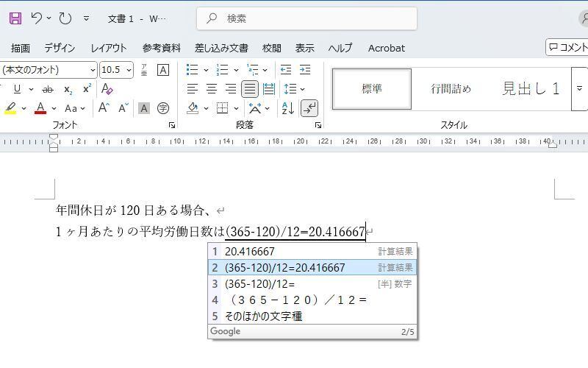Screen dimensions: 588x368
Task: Apply distributed alignment
Action: pyautogui.click(x=269, y=89)
